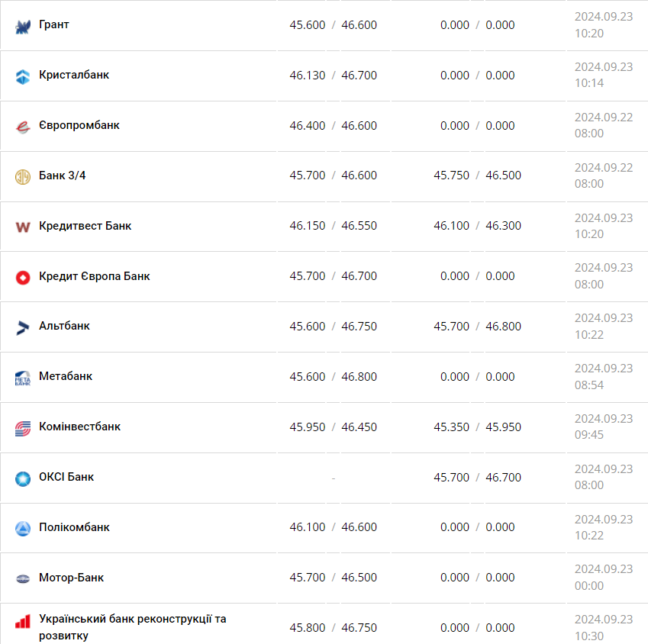Image resolution: width=648 pixels, height=644 pixels.
Task: Click the Полікомбанк logo icon
Action: pos(22,528)
